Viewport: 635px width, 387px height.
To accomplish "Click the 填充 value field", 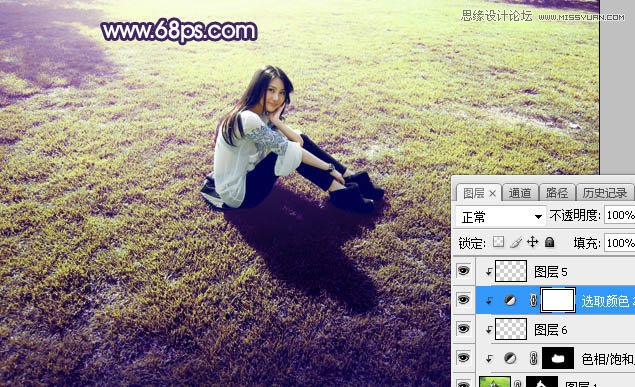I will [620, 243].
